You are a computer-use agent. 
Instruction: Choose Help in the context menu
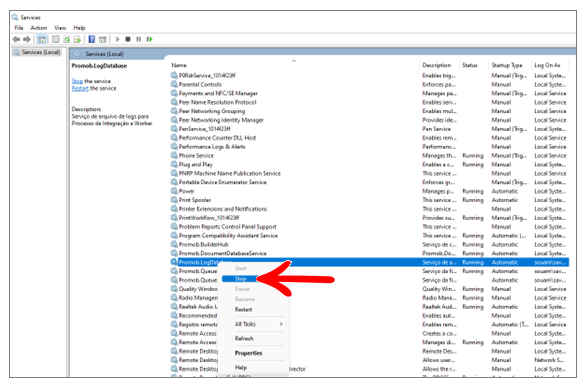click(241, 367)
